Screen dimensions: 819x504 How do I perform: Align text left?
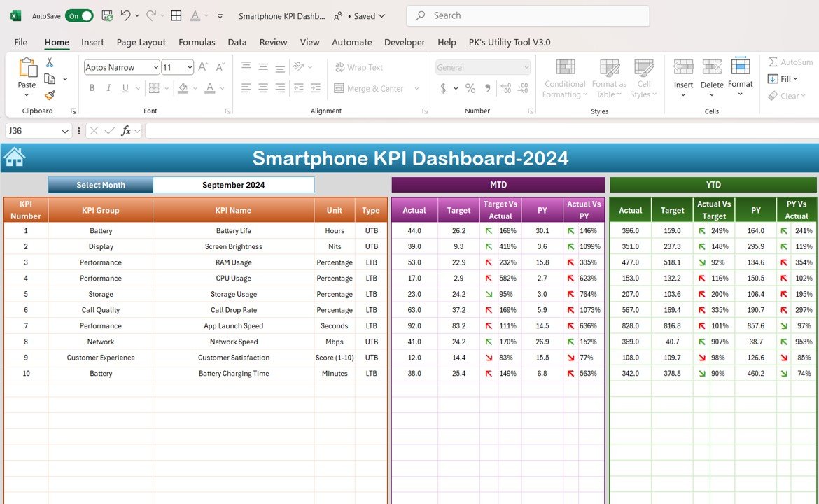tap(246, 88)
